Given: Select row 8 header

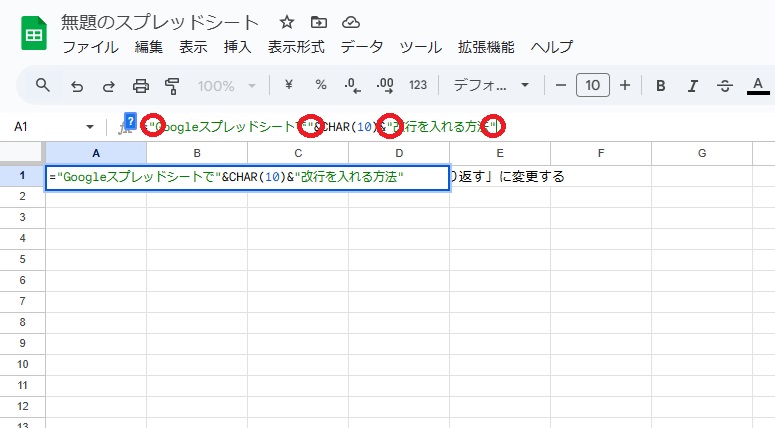Looking at the screenshot, I should (x=22, y=323).
